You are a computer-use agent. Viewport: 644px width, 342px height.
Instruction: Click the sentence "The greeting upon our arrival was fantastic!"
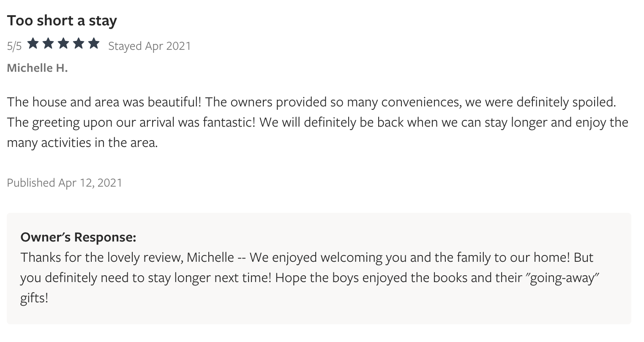click(131, 122)
